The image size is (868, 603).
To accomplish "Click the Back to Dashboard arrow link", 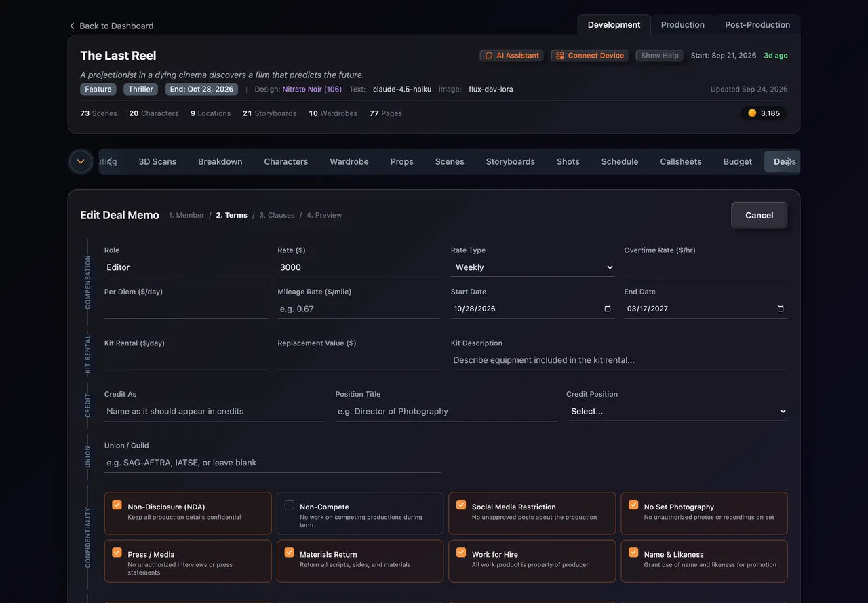I will (111, 26).
